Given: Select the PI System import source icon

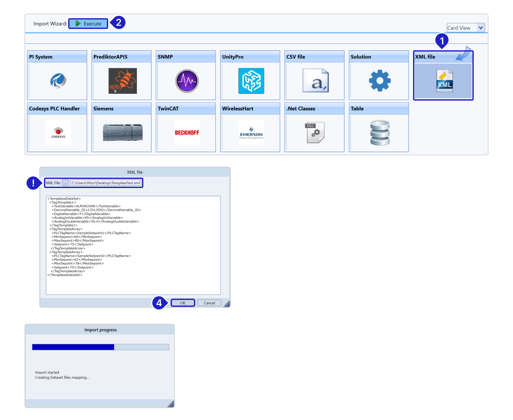Looking at the screenshot, I should click(58, 81).
